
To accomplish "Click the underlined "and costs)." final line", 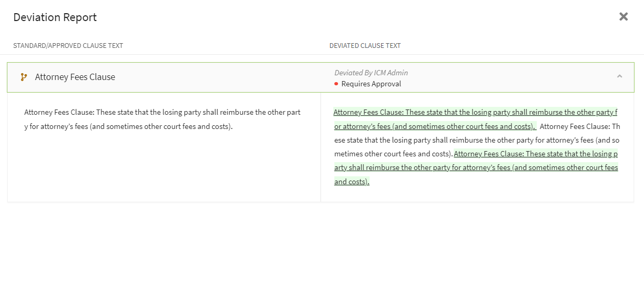I will click(x=352, y=182).
